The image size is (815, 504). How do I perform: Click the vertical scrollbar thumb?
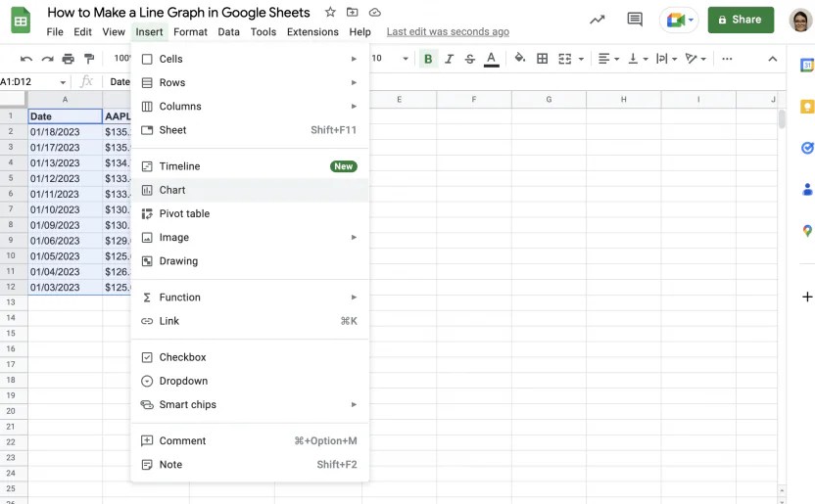point(782,118)
